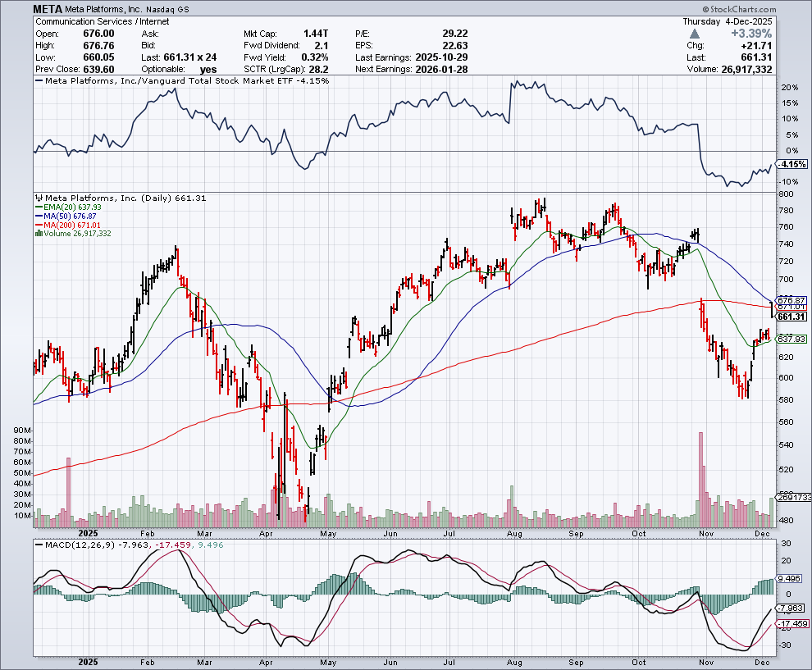Click the 9.496 MACD histogram axis tag
This screenshot has height=670, width=812.
pyautogui.click(x=791, y=577)
